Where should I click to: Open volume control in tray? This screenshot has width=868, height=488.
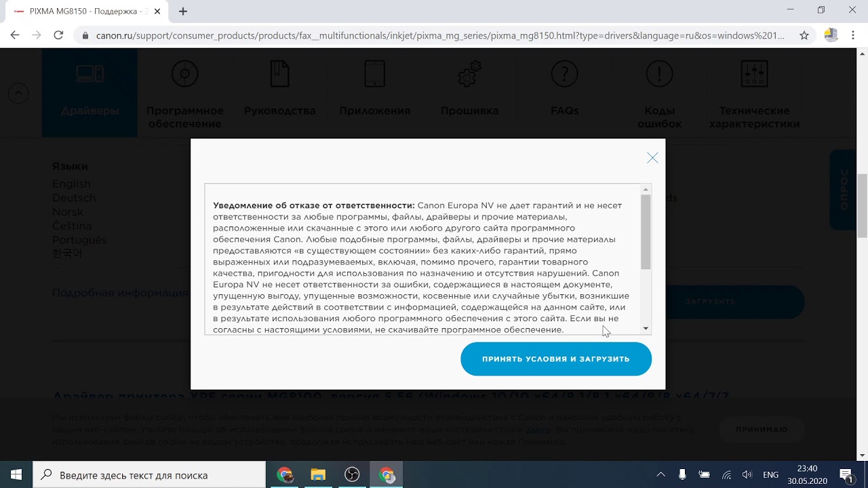(747, 474)
